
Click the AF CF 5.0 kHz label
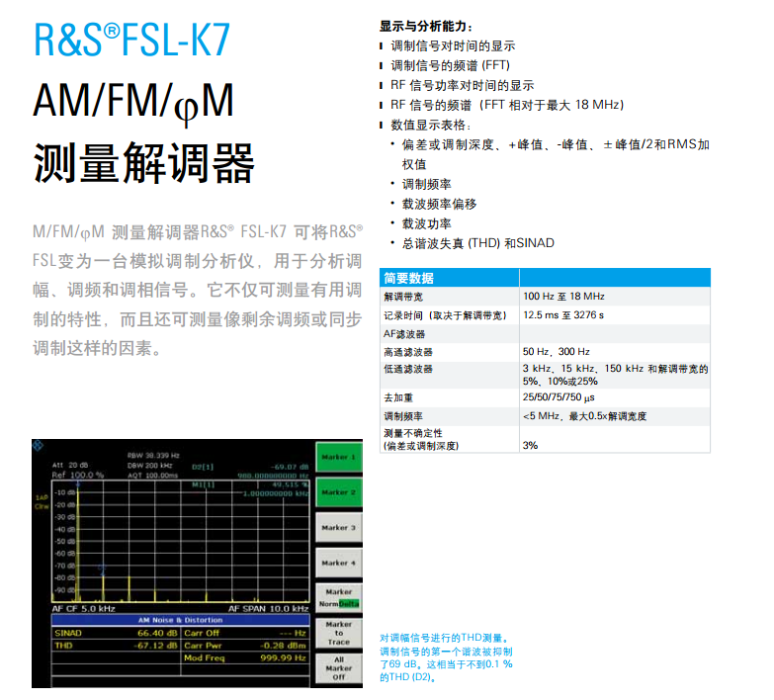83,609
